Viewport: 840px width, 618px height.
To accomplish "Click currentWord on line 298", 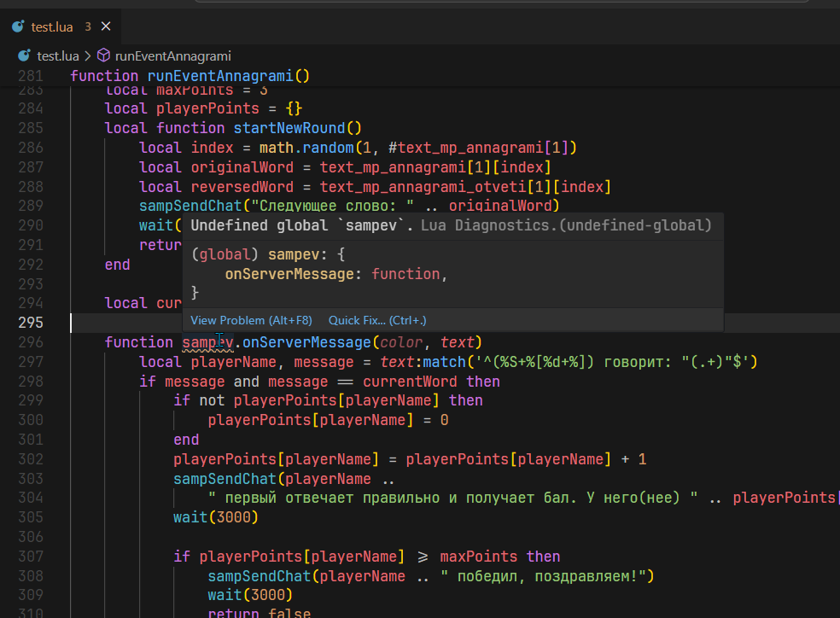I will tap(410, 382).
